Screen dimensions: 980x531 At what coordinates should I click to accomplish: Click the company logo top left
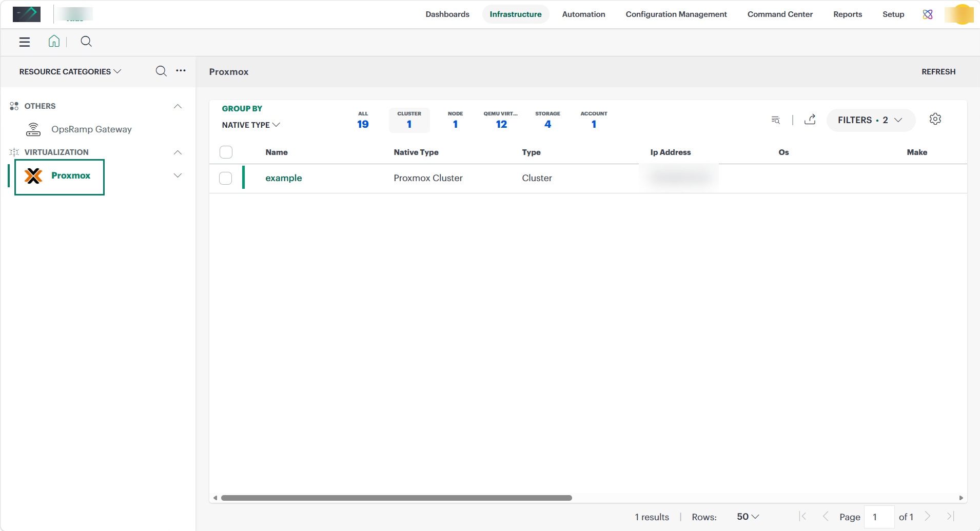(27, 14)
